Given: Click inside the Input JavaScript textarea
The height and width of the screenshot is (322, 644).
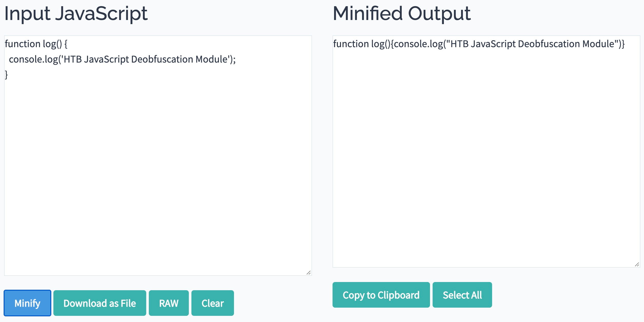Looking at the screenshot, I should (158, 156).
